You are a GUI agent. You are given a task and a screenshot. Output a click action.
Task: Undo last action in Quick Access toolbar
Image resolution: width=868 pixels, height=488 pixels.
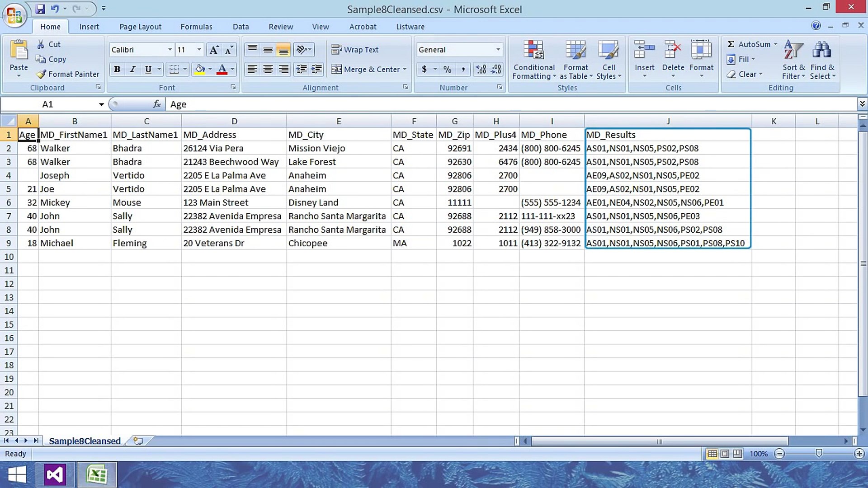(55, 9)
